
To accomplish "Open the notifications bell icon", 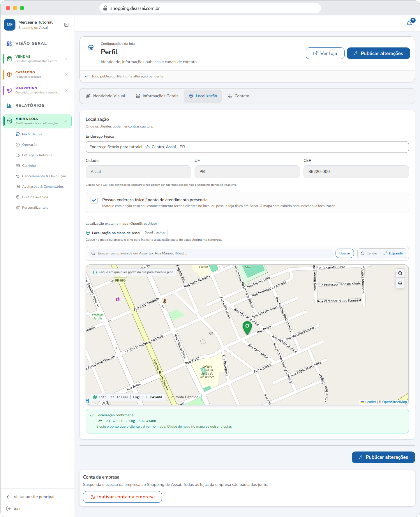I will tap(409, 23).
